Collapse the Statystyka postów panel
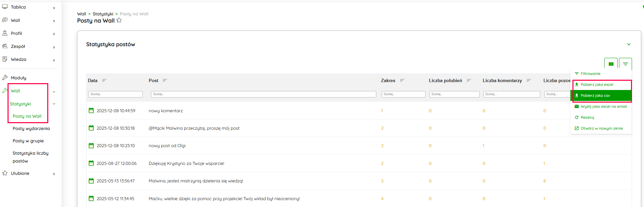The width and height of the screenshot is (644, 207). [629, 44]
